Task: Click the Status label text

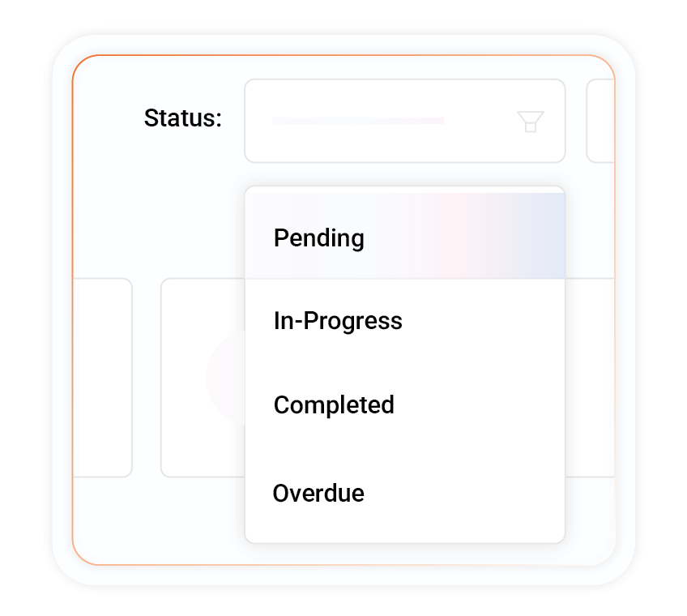Action: [x=182, y=118]
